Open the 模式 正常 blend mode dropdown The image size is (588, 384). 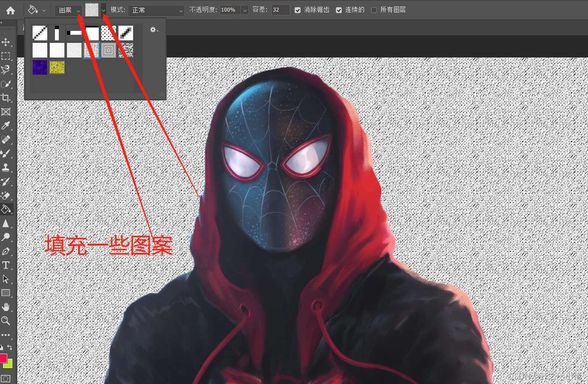[156, 10]
